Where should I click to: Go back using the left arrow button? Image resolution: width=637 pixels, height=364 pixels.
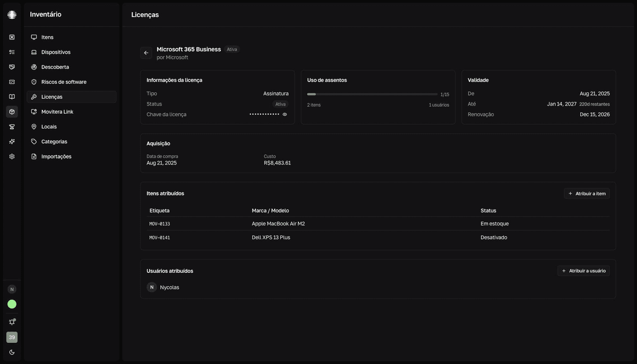(146, 53)
